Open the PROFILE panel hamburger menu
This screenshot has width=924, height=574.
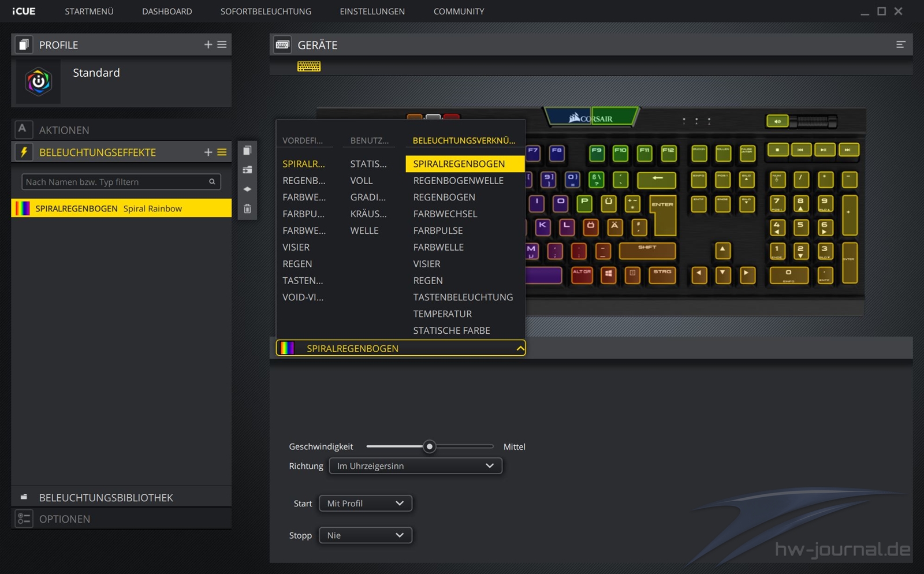pos(222,44)
